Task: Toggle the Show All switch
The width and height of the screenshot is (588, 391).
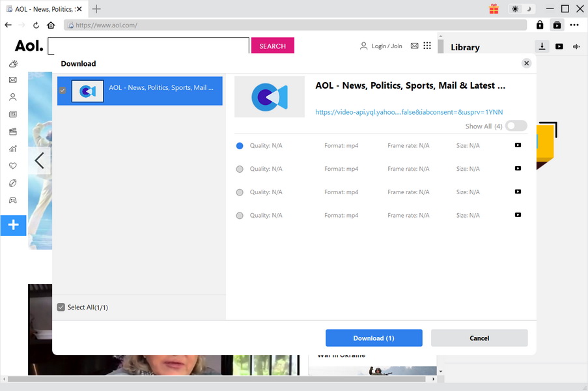Action: 516,126
